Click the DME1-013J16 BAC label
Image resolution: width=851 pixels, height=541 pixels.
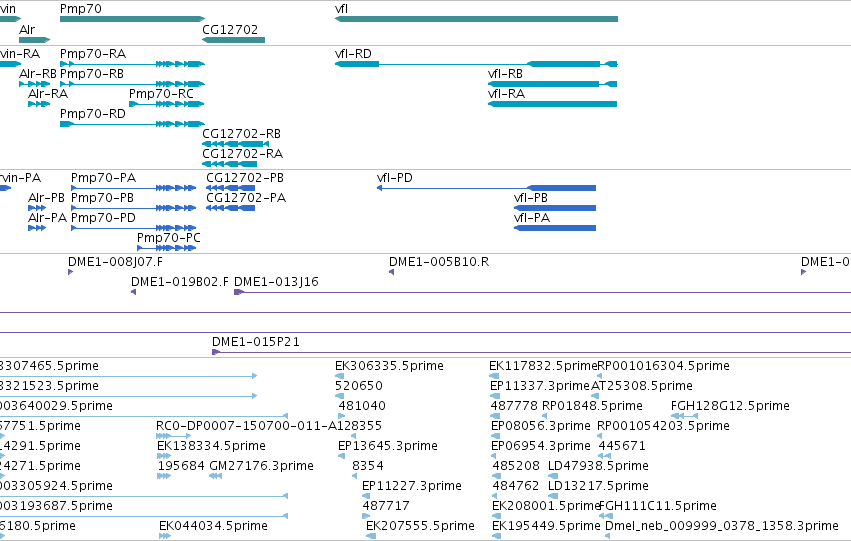click(276, 282)
